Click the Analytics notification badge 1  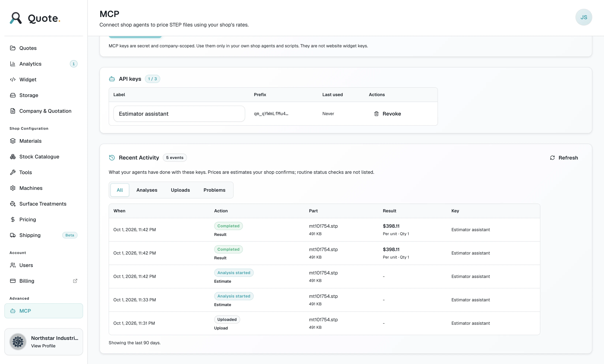point(74,64)
